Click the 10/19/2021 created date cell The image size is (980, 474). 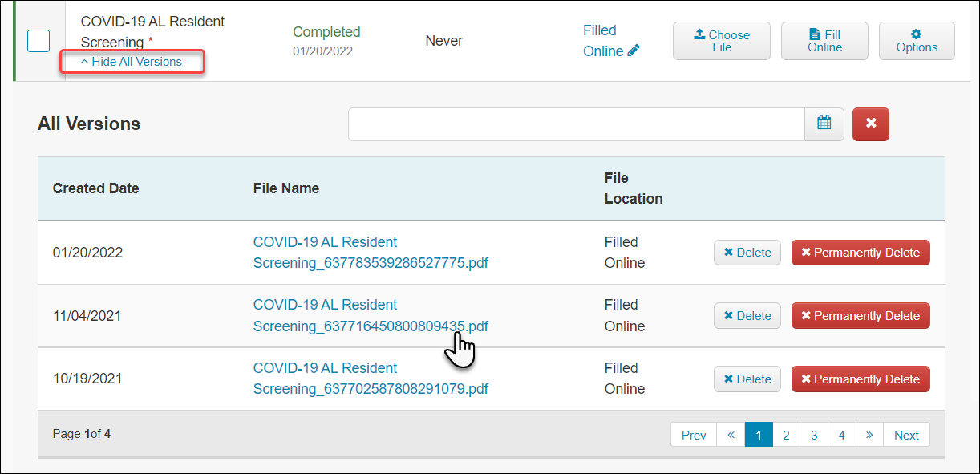coord(87,379)
